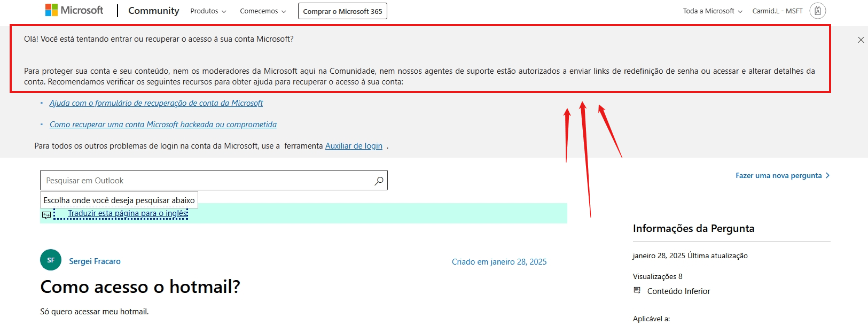The image size is (868, 325).
Task: Click the Como acesso o hotmail? title
Action: [x=140, y=287]
